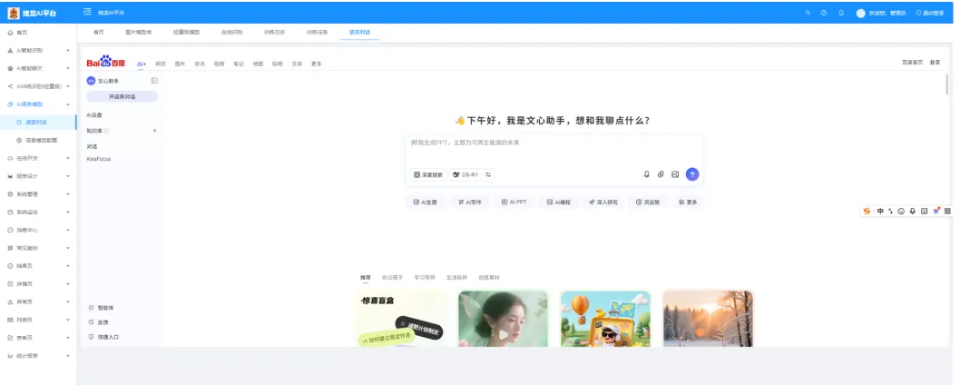Viewport: 980px width, 385px height.
Task: Click into the chat prompt input box
Action: [x=554, y=150]
